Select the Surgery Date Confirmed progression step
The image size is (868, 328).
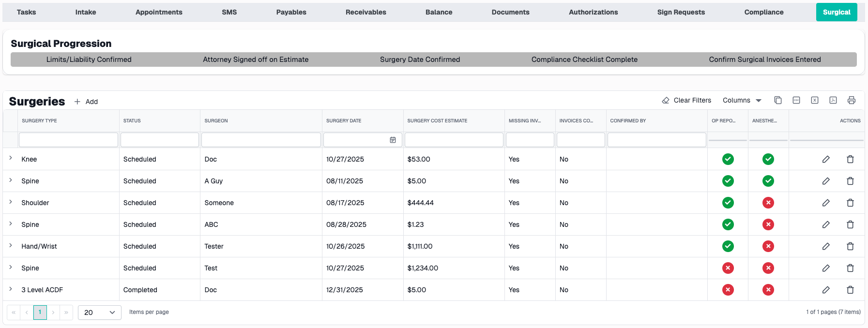[x=420, y=60]
